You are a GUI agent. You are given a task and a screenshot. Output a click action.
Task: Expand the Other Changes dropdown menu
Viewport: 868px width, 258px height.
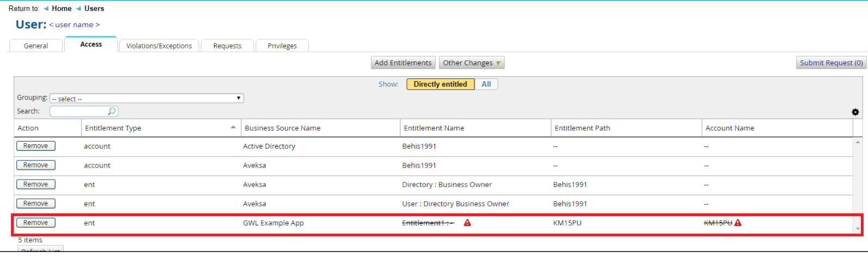(472, 63)
